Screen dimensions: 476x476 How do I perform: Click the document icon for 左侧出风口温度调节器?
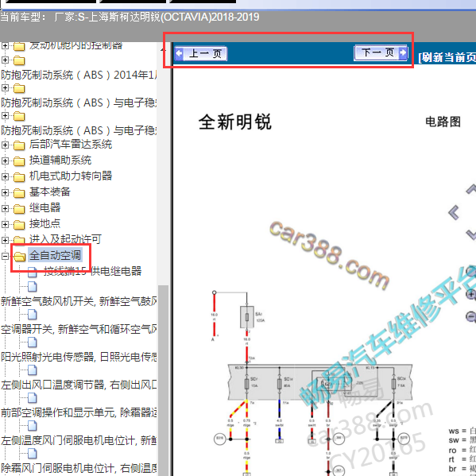[32, 370]
